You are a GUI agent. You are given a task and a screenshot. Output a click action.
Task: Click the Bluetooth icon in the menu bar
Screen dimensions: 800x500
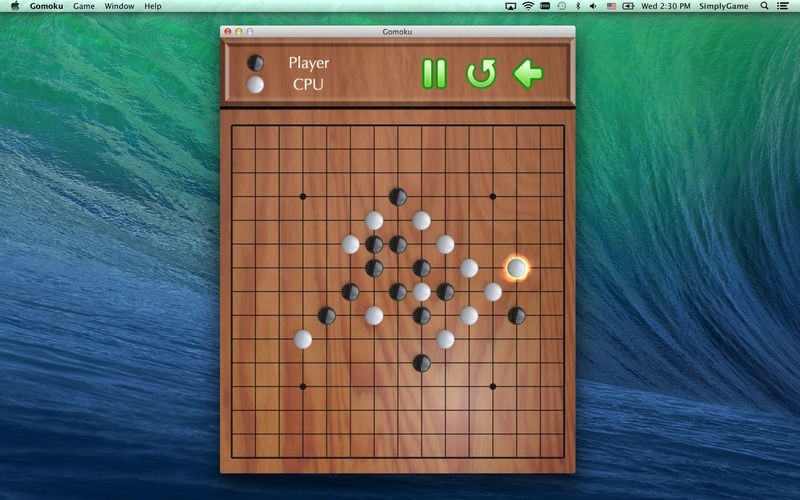pos(576,6)
